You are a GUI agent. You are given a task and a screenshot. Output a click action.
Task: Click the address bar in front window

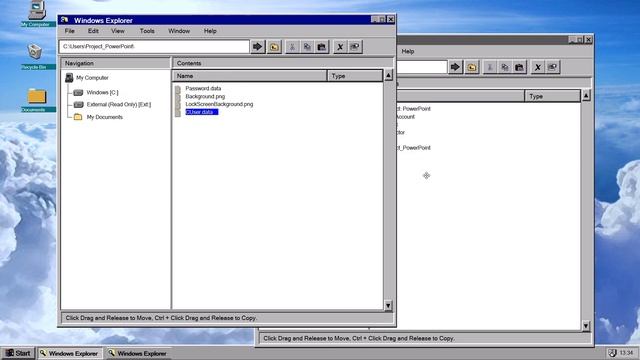[x=154, y=47]
